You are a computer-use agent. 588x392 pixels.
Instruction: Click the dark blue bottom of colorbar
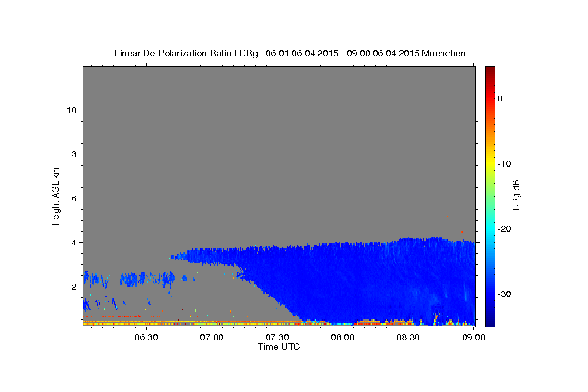490,322
